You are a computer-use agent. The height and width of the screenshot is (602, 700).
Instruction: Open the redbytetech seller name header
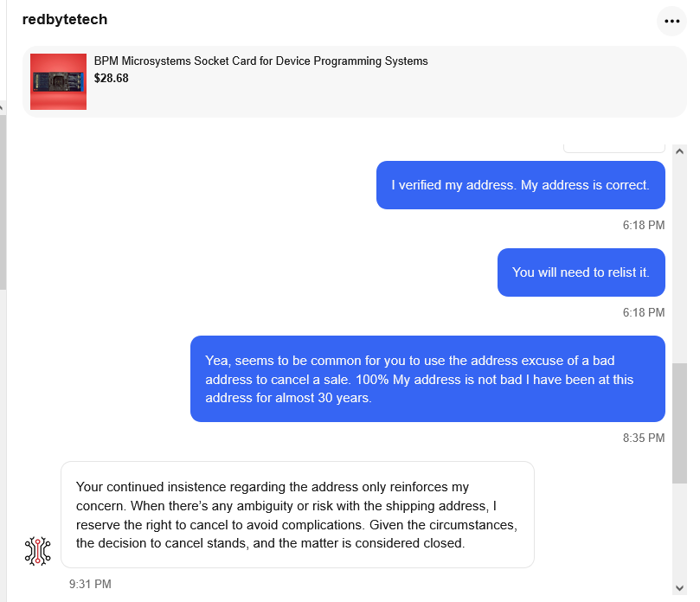click(65, 19)
